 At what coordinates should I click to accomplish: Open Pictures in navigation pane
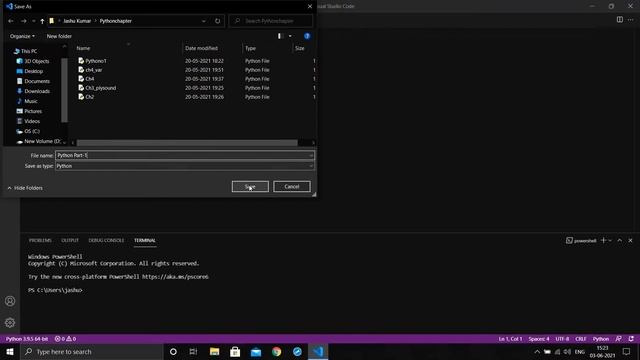(29, 111)
